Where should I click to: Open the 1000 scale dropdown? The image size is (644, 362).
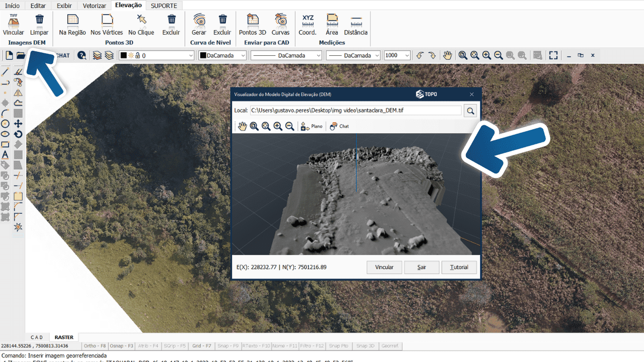(397, 55)
